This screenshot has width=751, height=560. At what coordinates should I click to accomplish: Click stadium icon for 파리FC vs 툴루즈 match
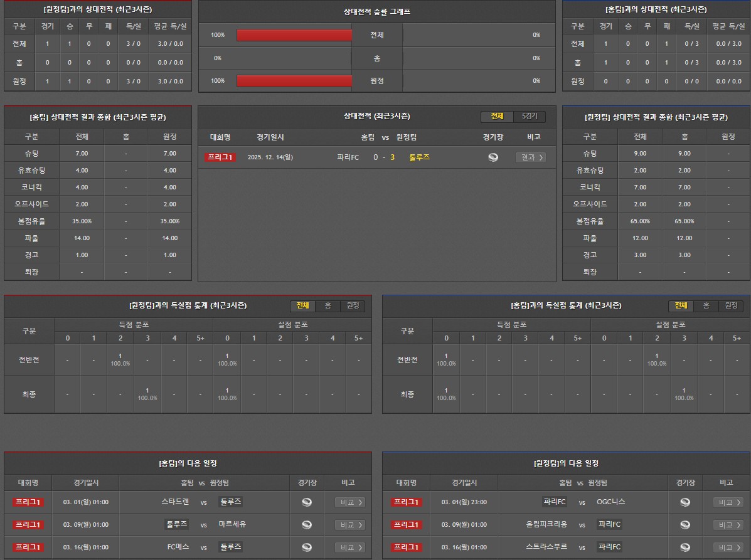click(x=493, y=157)
